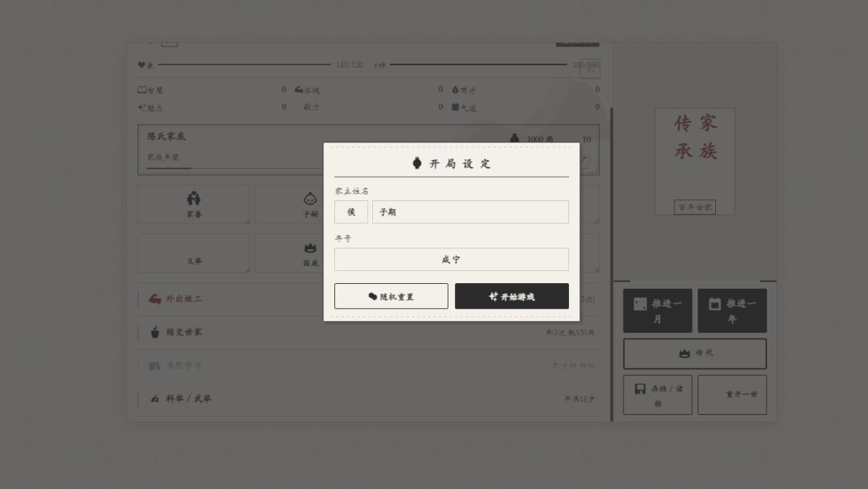Click the icon beside 科举 / 武举
868x489 pixels.
[x=154, y=399]
